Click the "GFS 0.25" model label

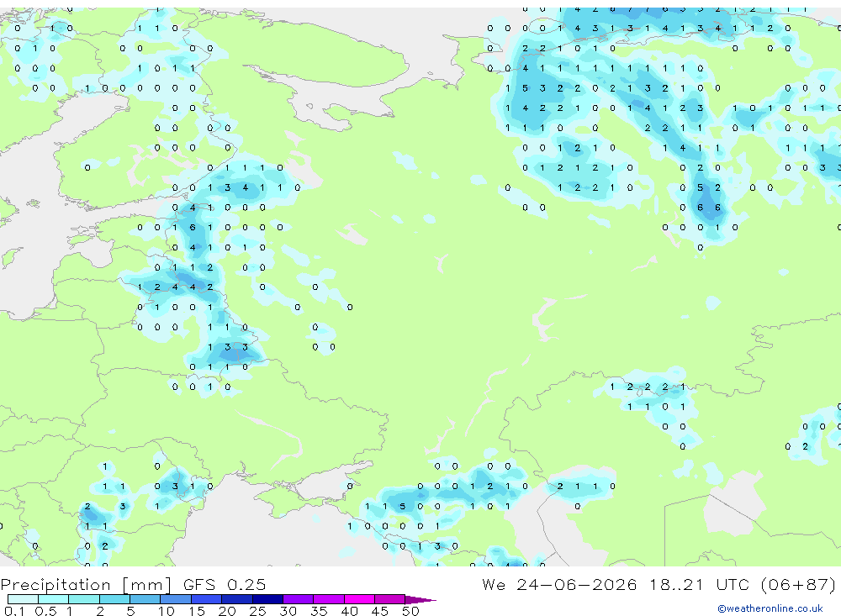(225, 584)
